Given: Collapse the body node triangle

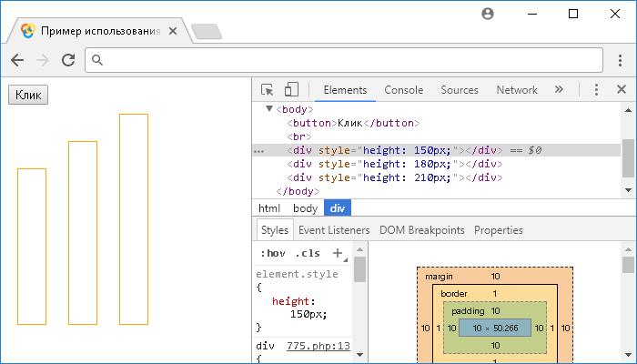Looking at the screenshot, I should 269,109.
